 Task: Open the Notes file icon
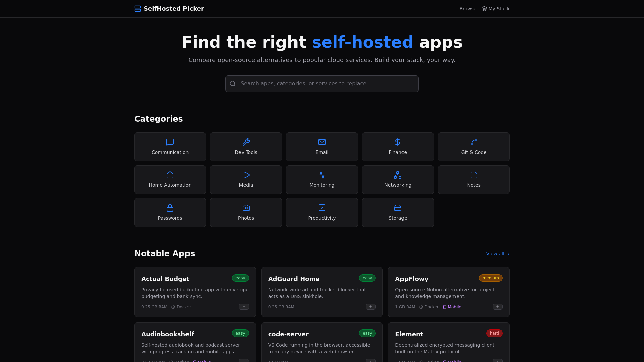click(474, 175)
